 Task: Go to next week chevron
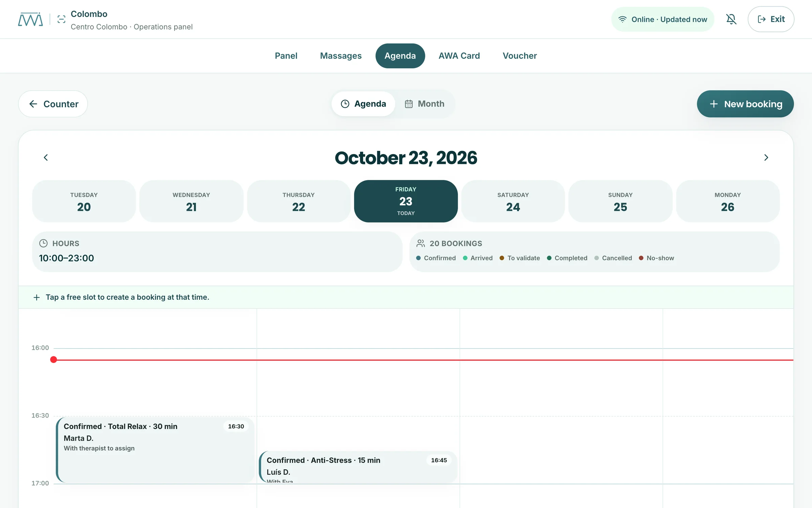pos(766,157)
